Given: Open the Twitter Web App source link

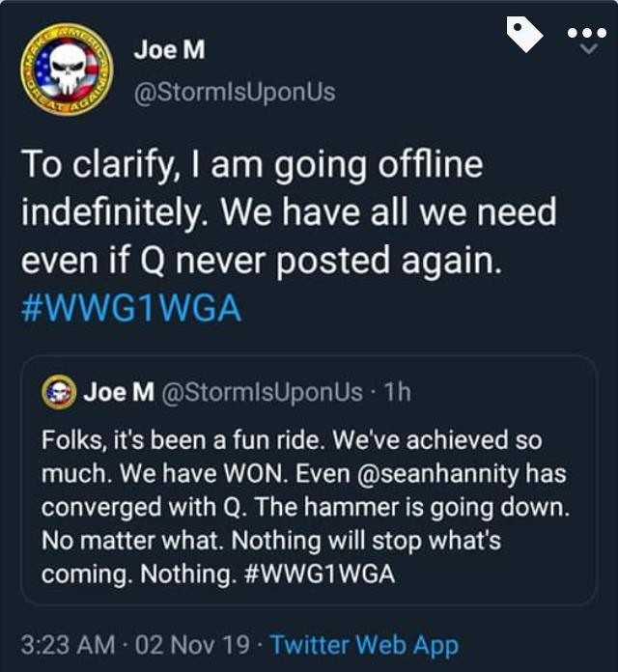Looking at the screenshot, I should (x=364, y=643).
